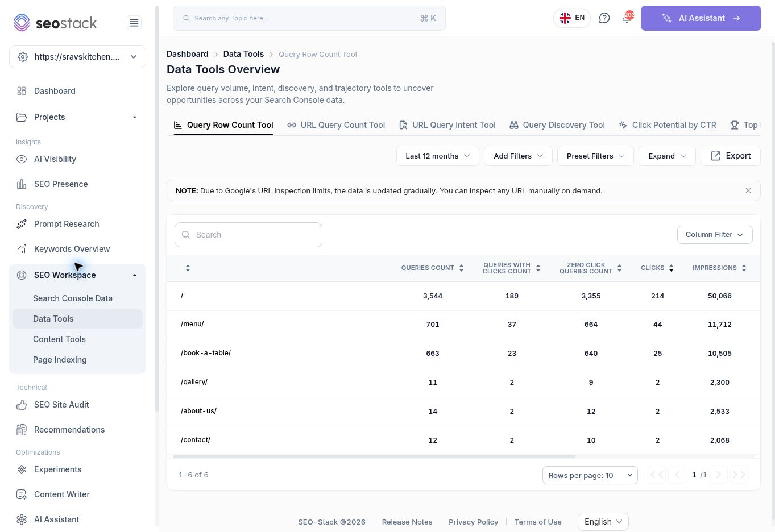Click the Experiments atom icon
The width and height of the screenshot is (775, 532).
click(22, 469)
